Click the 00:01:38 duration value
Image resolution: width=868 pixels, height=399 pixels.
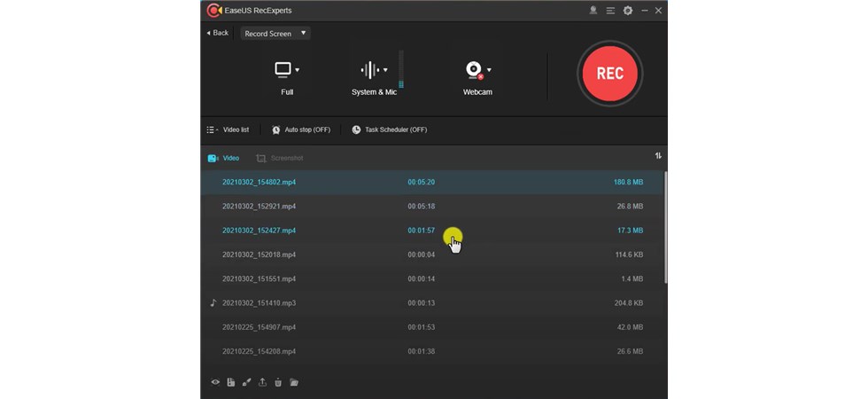coord(422,351)
